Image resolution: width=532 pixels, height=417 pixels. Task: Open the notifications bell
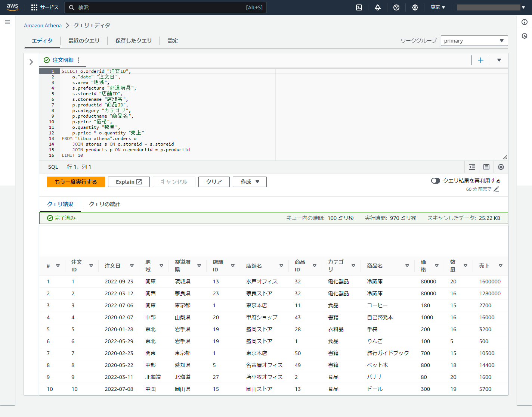[x=378, y=7]
